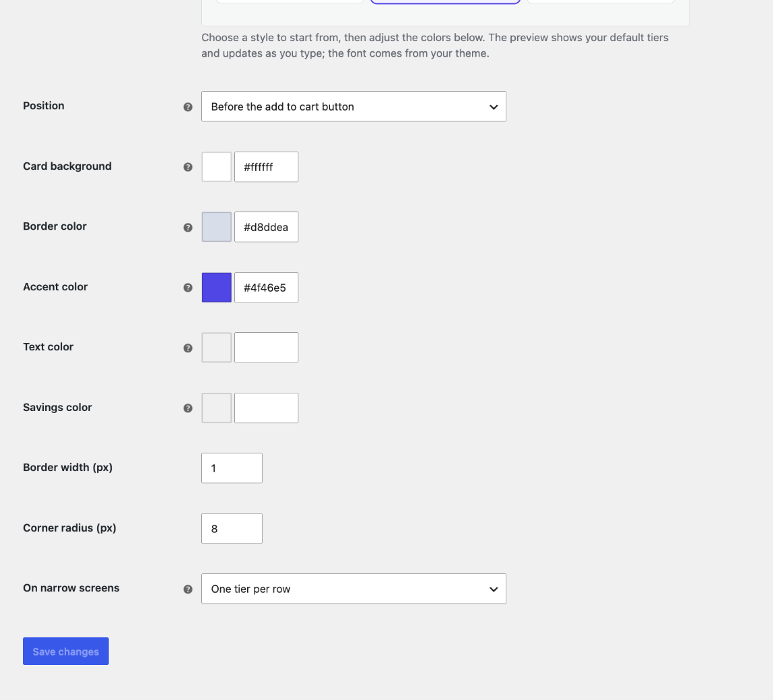The image size is (773, 700).
Task: Show help tooltip for Savings color
Action: pyautogui.click(x=188, y=408)
